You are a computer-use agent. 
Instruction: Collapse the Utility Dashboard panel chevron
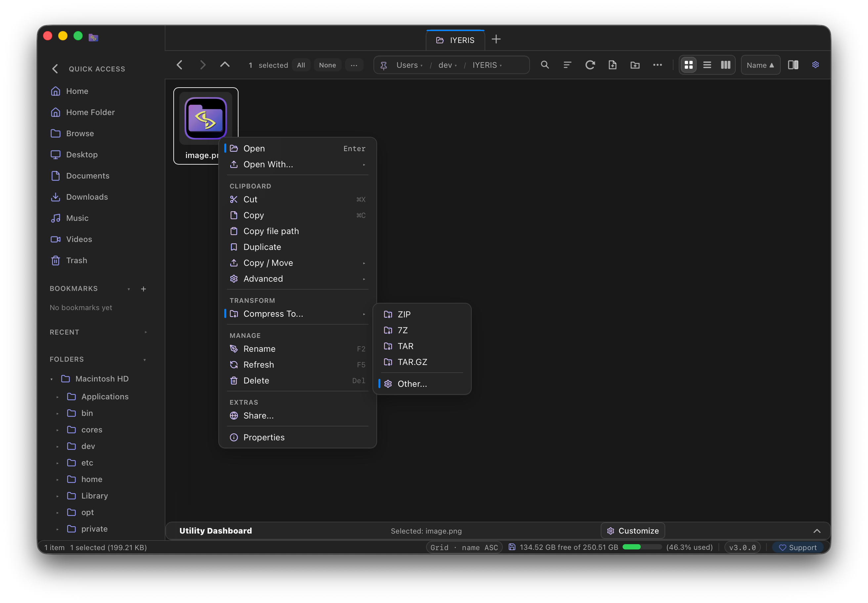point(817,531)
